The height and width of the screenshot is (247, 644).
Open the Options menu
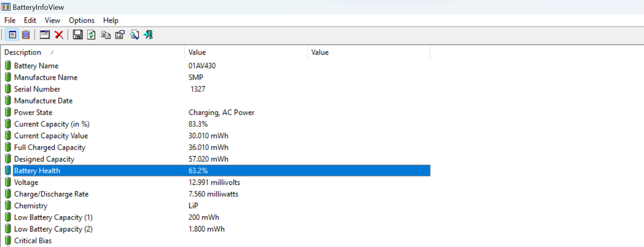[x=81, y=20]
